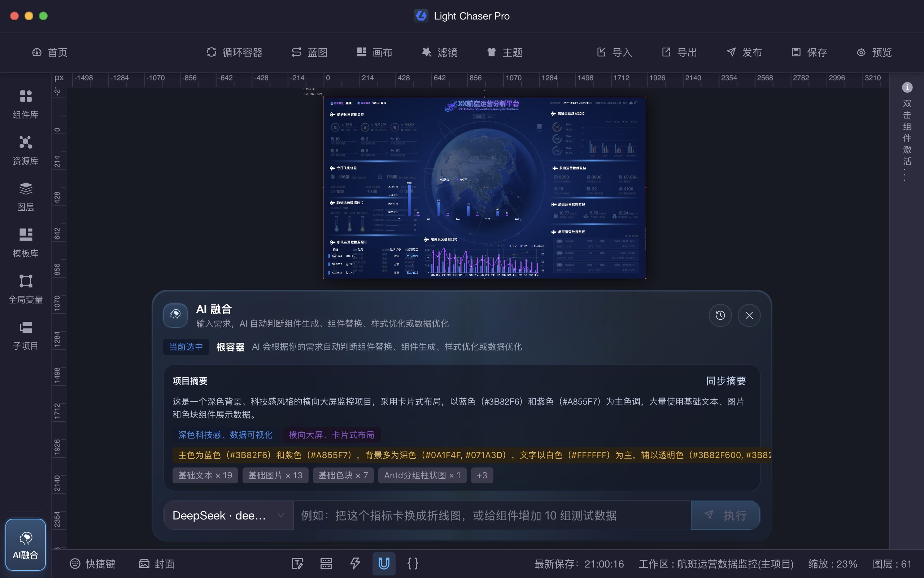Click the 最新保存: 21:00:16 status text
The height and width of the screenshot is (578, 924).
(579, 564)
